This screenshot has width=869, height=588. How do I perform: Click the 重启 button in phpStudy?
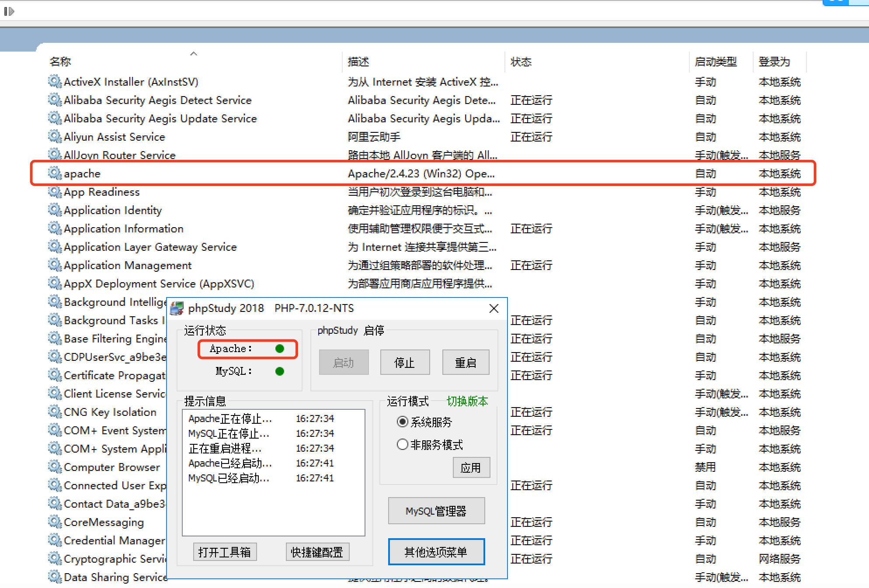point(466,362)
